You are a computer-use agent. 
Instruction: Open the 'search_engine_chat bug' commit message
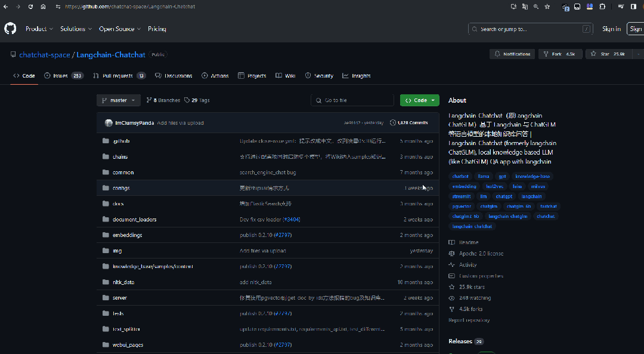click(268, 173)
